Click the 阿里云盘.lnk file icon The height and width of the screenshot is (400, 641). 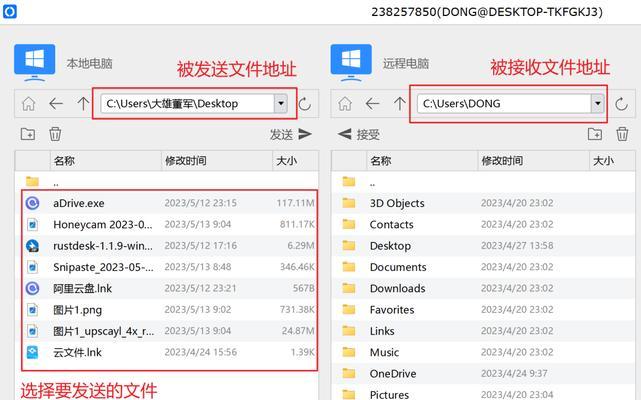tap(32, 288)
